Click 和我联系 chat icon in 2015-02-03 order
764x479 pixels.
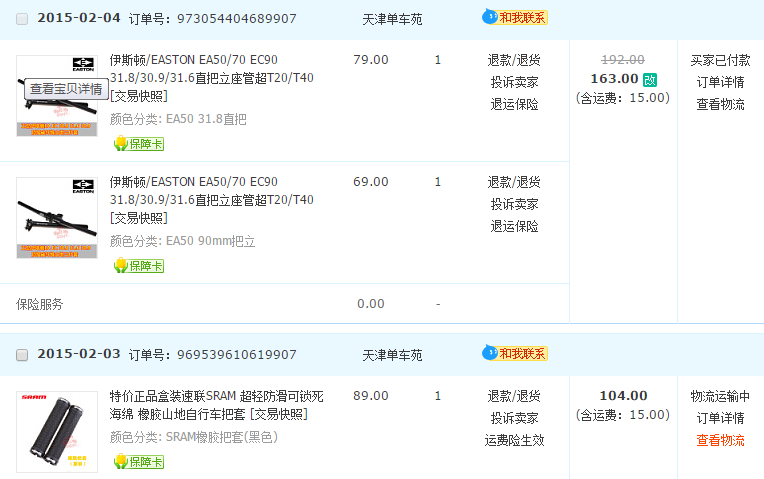pyautogui.click(x=515, y=353)
